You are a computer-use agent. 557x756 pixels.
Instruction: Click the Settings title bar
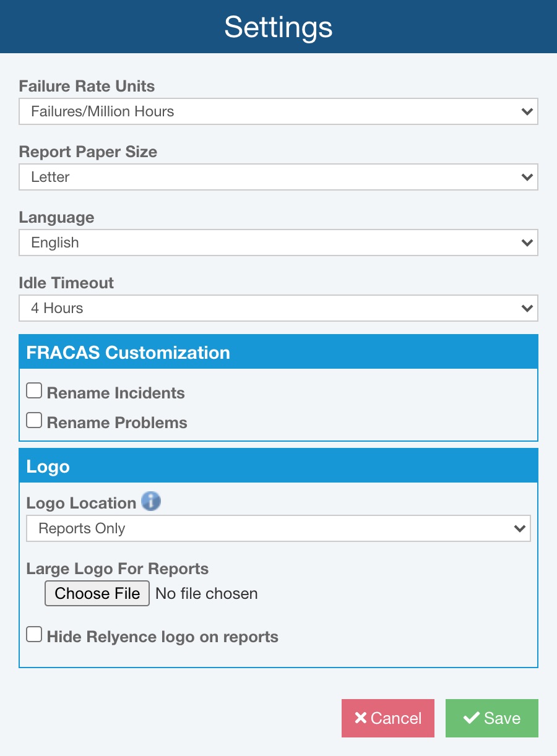point(278,27)
